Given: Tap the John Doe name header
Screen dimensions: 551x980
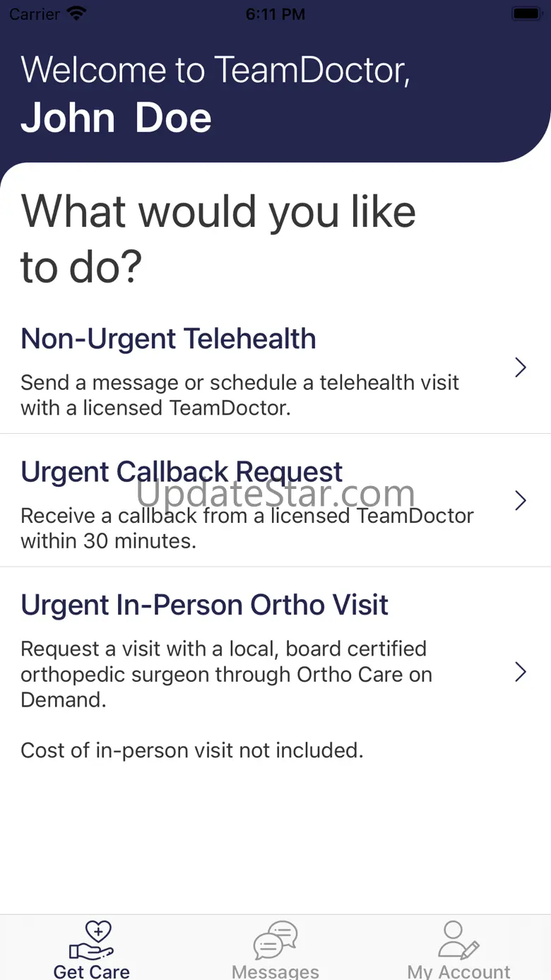Looking at the screenshot, I should click(x=116, y=118).
